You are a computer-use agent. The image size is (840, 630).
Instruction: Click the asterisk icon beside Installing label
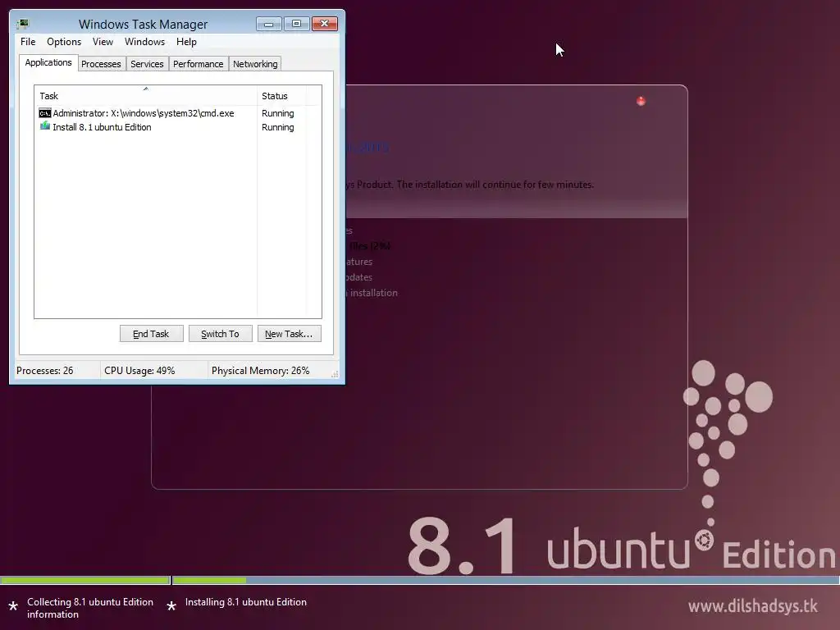[171, 606]
